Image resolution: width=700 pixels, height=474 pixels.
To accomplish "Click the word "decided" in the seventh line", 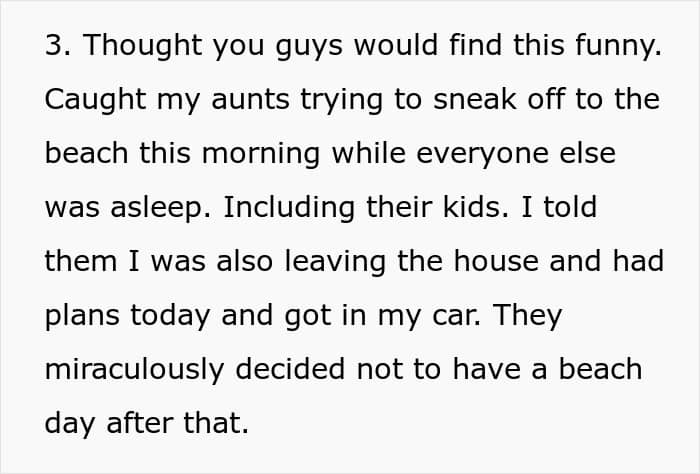I will click(290, 370).
